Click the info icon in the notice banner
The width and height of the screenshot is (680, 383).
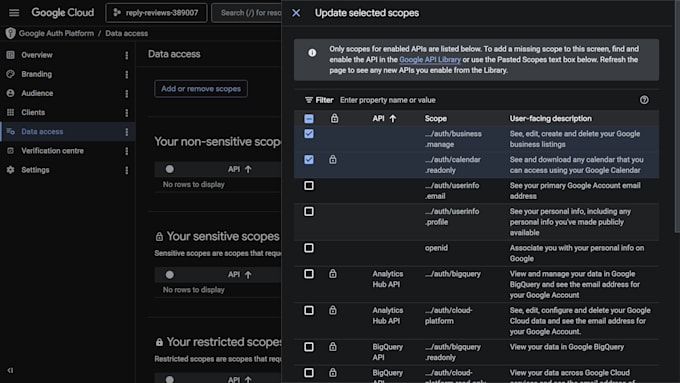[x=312, y=52]
